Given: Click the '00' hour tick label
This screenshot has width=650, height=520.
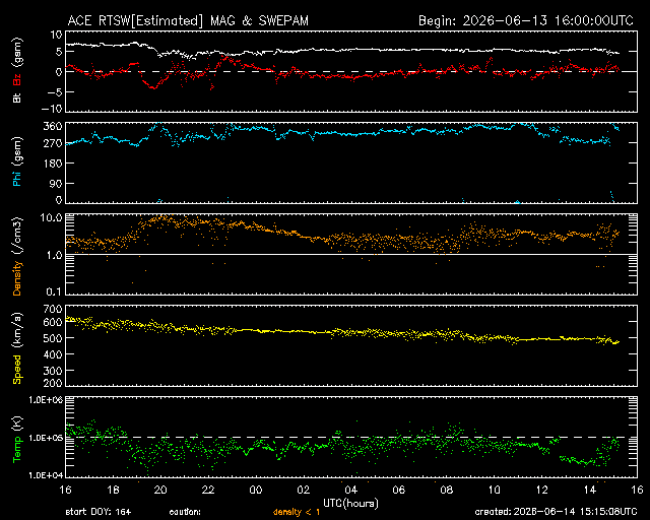Looking at the screenshot, I should tap(256, 490).
